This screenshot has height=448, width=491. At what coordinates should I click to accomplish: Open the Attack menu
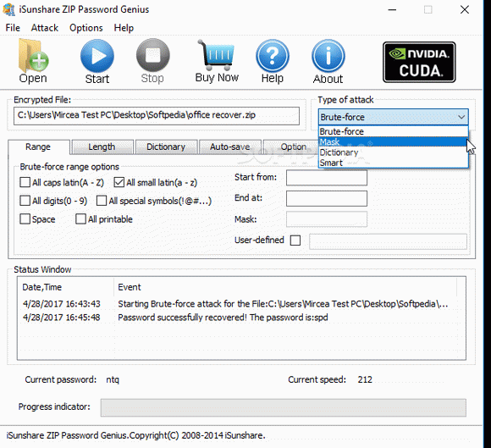pos(45,28)
